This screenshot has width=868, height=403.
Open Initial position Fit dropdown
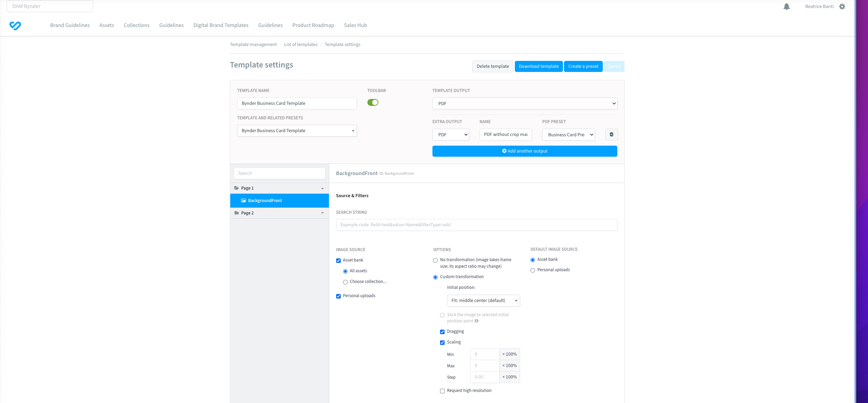(483, 301)
